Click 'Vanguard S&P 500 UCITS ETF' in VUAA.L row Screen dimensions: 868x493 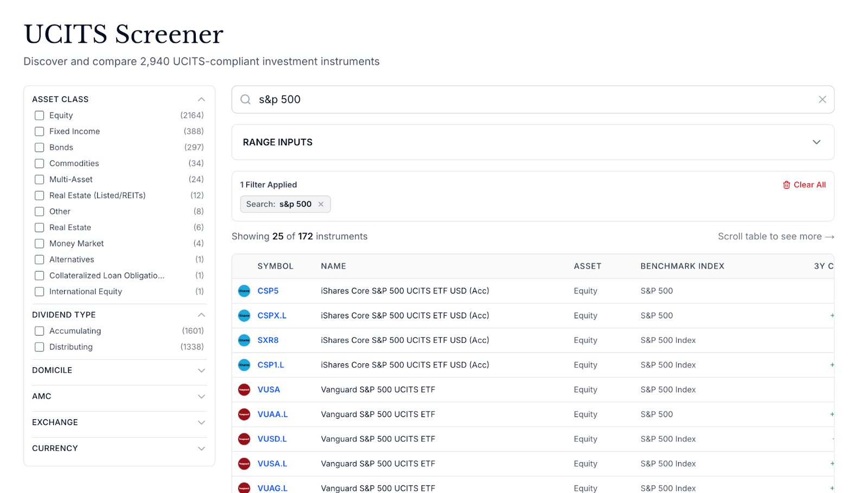click(378, 414)
